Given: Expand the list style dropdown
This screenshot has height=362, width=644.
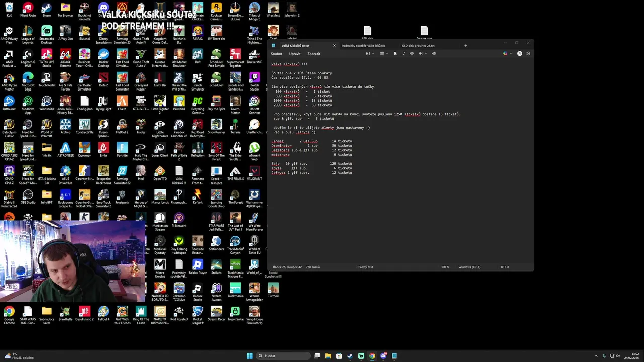Looking at the screenshot, I should [x=384, y=54].
